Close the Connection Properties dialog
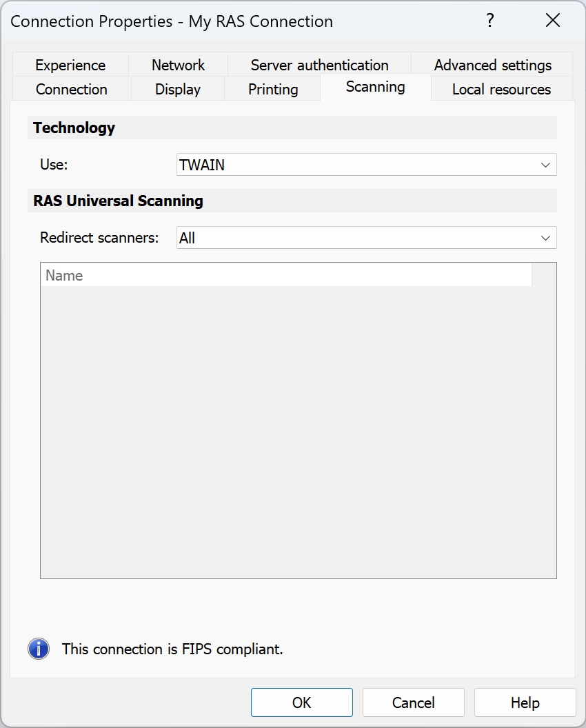 pos(552,21)
